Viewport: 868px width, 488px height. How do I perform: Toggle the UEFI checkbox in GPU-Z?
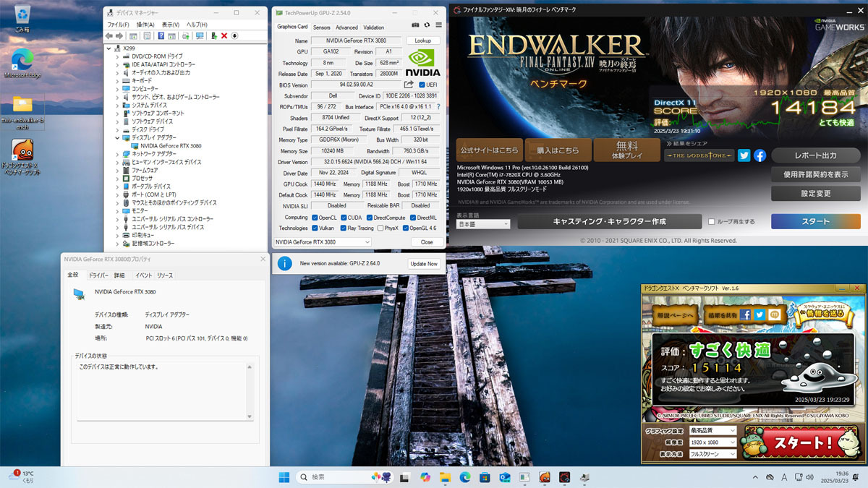coord(422,85)
